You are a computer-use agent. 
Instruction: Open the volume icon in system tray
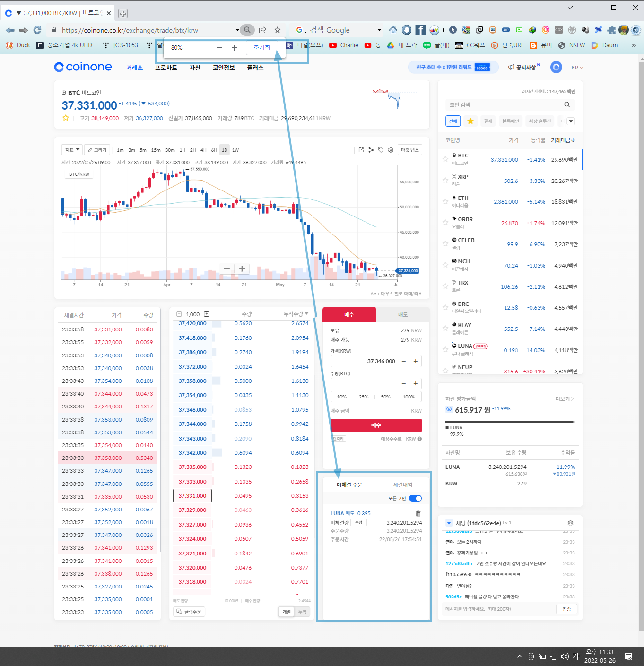(565, 657)
